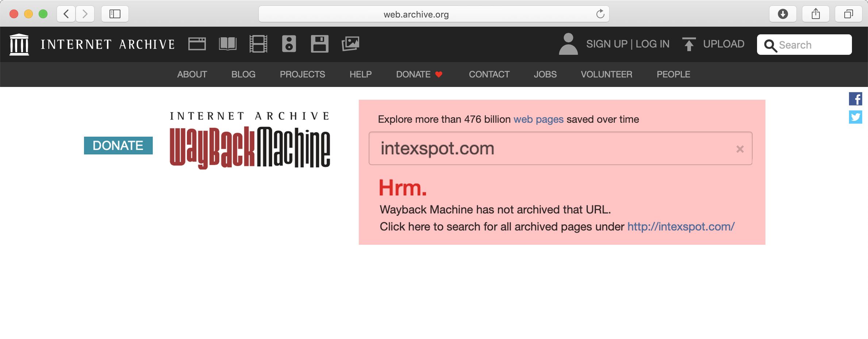Image resolution: width=868 pixels, height=339 pixels.
Task: Show Safari downloads
Action: click(783, 14)
